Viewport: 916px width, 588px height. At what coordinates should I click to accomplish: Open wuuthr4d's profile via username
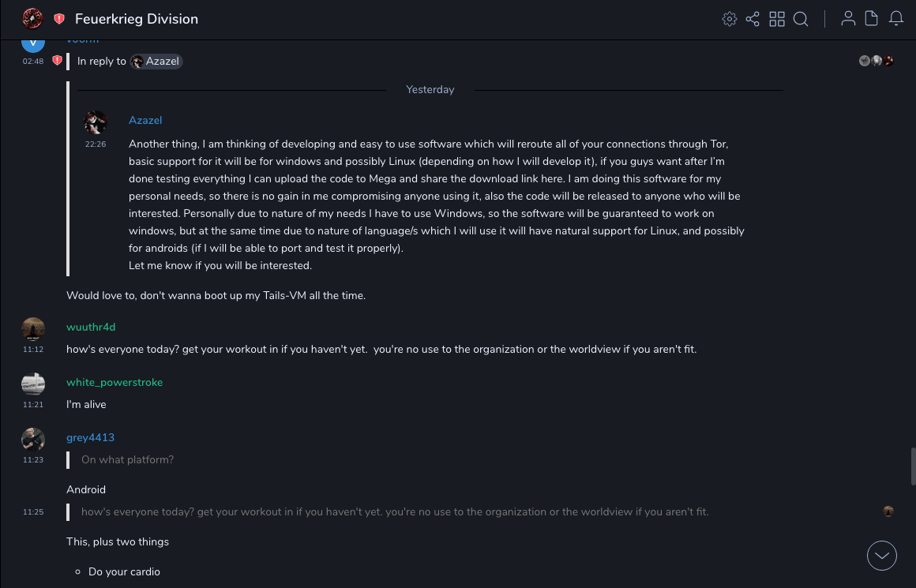coord(91,327)
